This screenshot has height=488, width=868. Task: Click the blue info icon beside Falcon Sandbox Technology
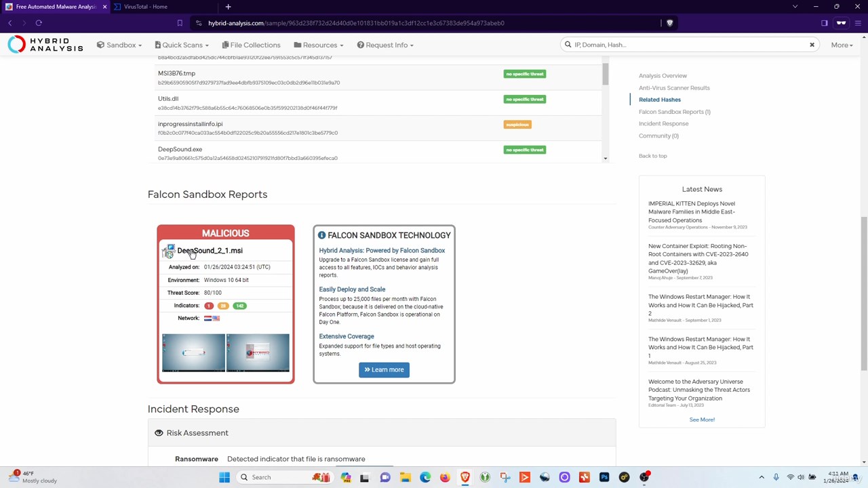321,235
